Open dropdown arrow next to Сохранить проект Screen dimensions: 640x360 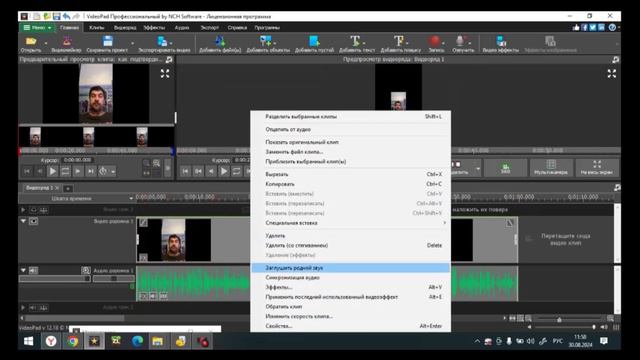pos(132,43)
